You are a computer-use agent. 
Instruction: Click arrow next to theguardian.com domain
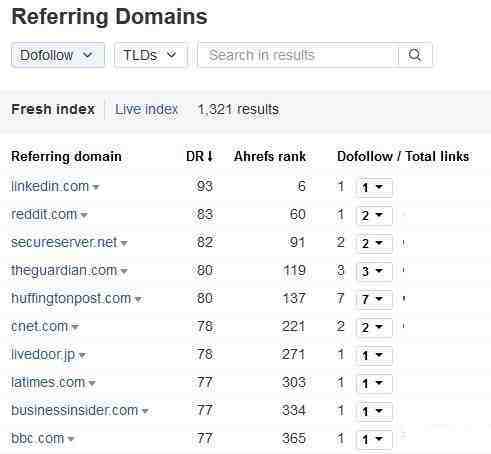(x=124, y=271)
